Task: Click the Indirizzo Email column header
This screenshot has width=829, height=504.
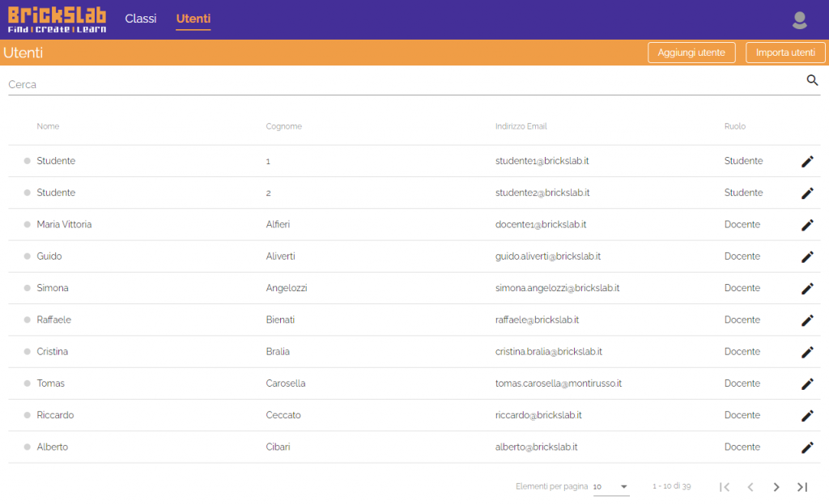Action: (521, 126)
